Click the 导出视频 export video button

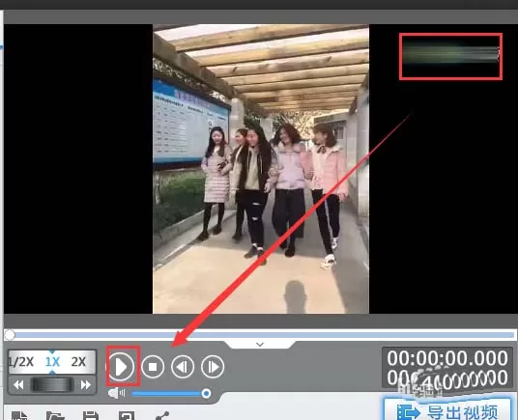(447, 410)
